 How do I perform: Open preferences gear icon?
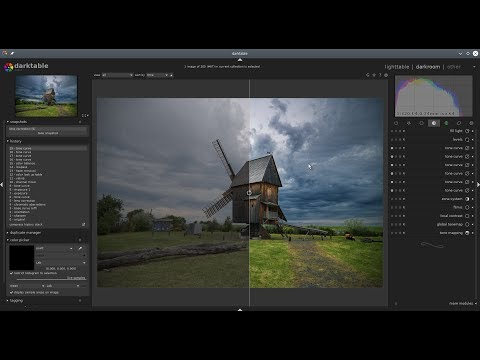tap(386, 75)
